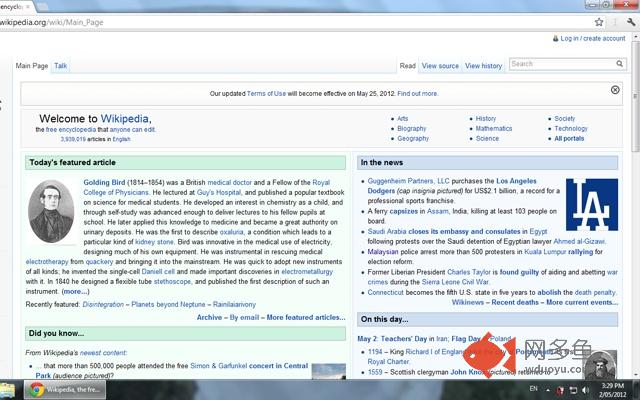Open the folder icon on taskbar
Viewport: 640px width, 400px height.
coord(8,390)
